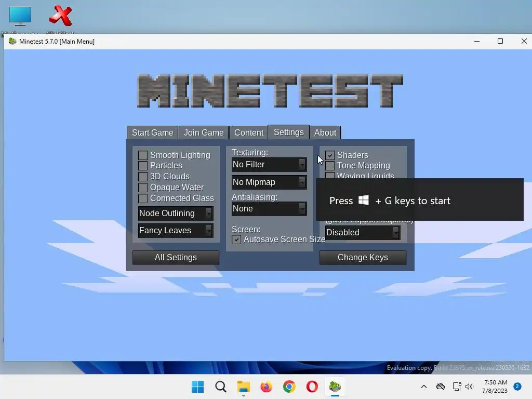
Task: Click the Minetest title bar app icon
Action: click(x=12, y=42)
